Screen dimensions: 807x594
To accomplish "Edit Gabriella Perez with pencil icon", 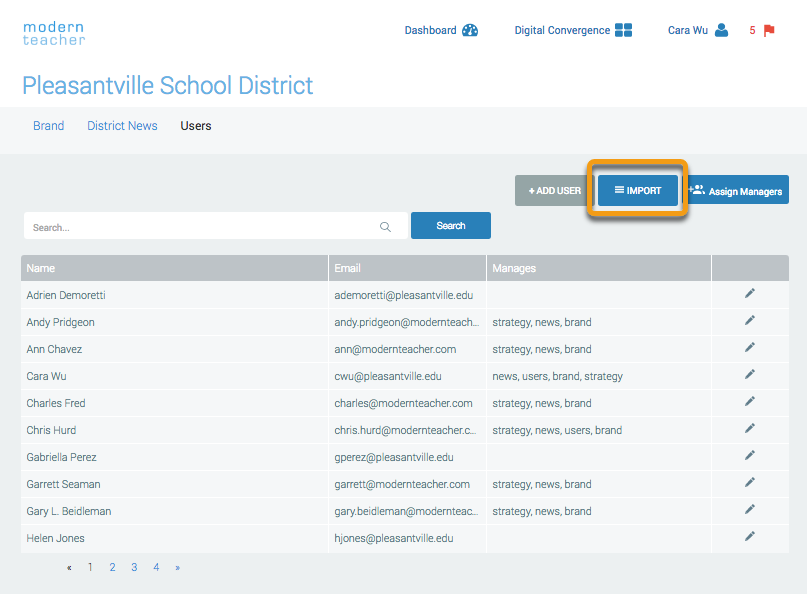I will (x=750, y=455).
